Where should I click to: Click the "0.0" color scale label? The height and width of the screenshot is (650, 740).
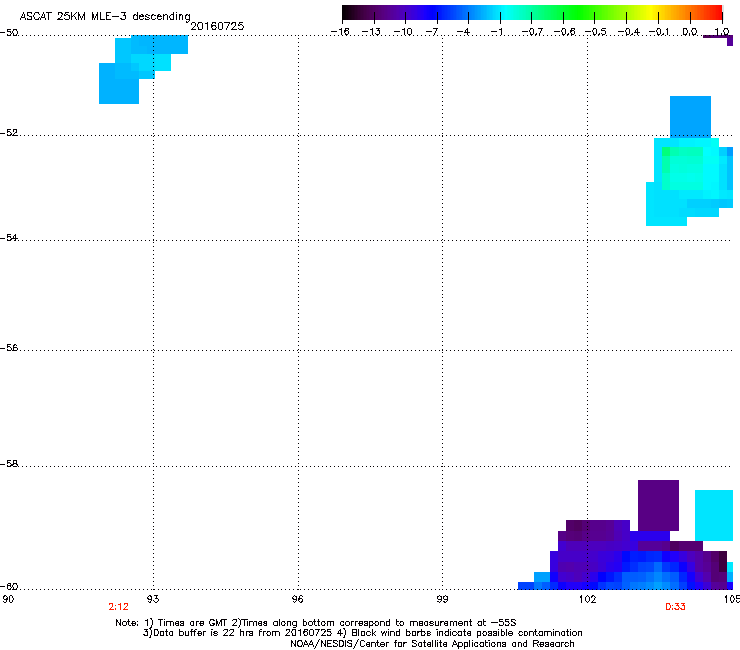690,32
